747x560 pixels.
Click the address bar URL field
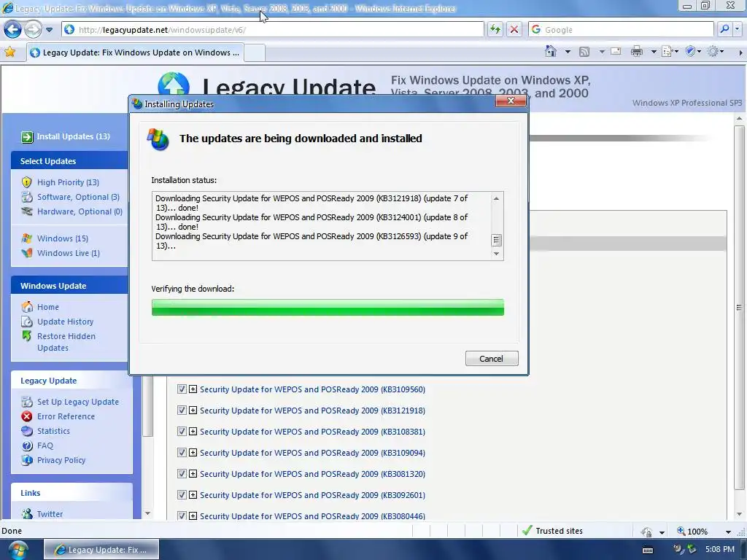[x=273, y=29]
